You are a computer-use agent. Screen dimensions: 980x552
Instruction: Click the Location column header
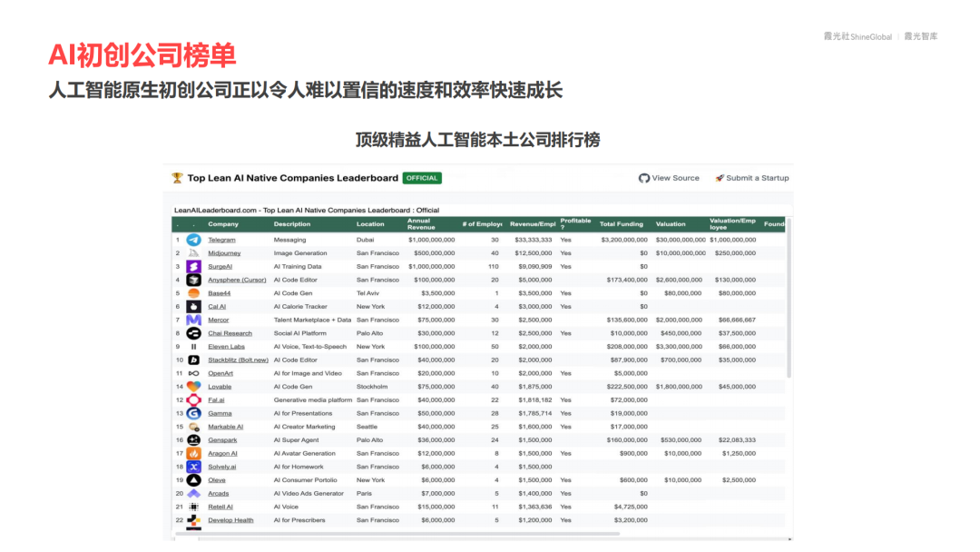(370, 224)
